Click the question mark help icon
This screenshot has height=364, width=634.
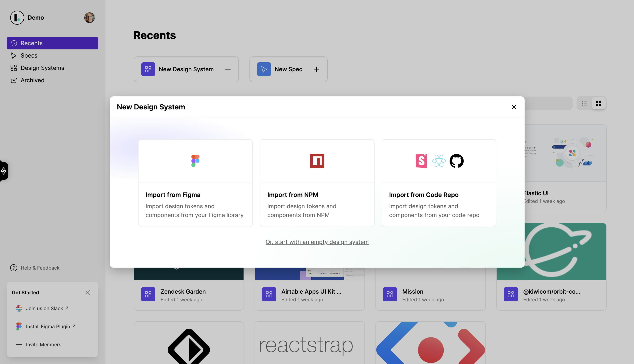click(x=14, y=268)
